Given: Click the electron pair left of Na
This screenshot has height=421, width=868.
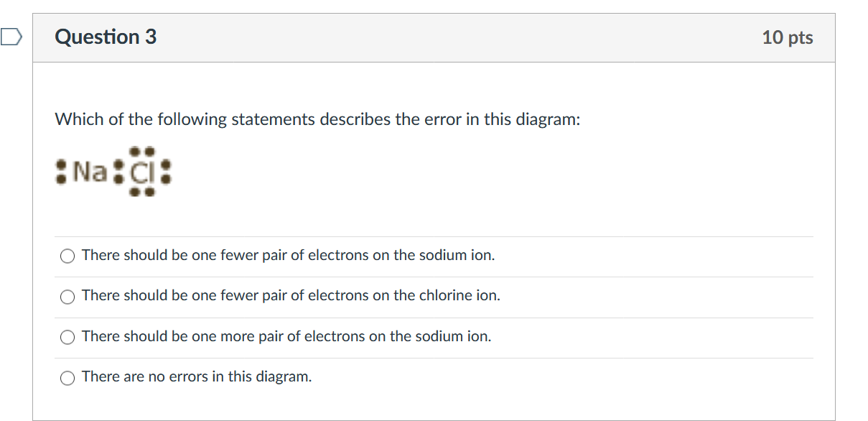Looking at the screenshot, I should (62, 172).
